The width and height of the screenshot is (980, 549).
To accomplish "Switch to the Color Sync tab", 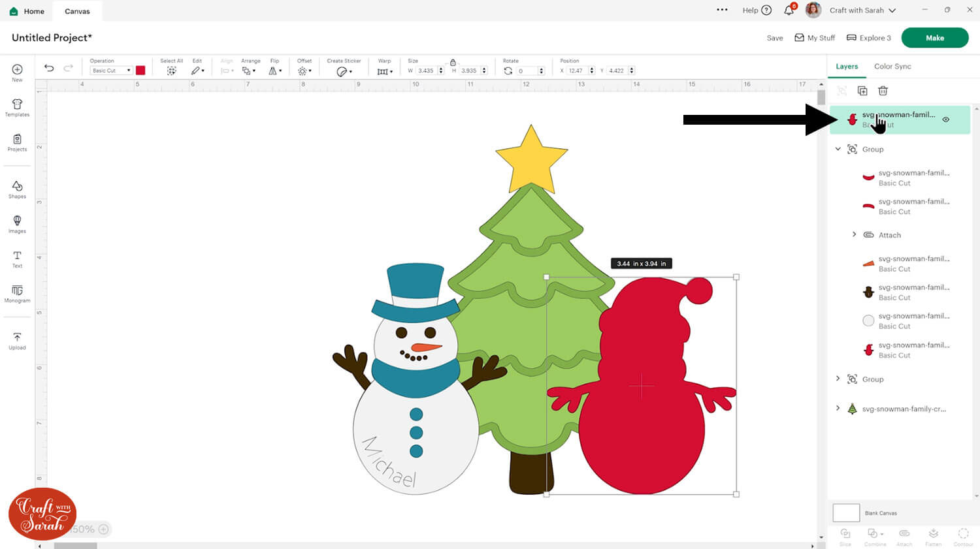I will (892, 67).
